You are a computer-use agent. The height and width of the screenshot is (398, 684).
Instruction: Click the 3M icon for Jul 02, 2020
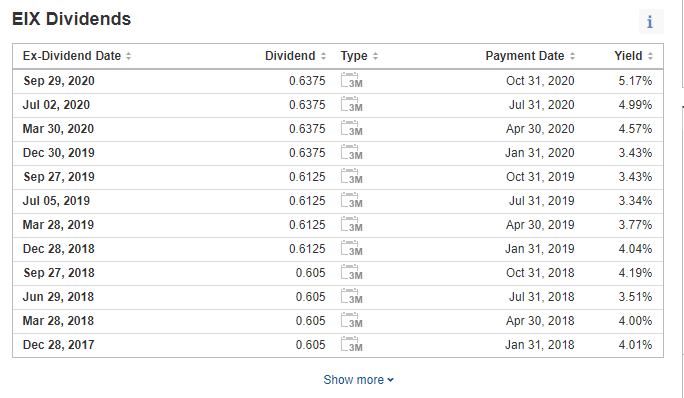[x=352, y=104]
